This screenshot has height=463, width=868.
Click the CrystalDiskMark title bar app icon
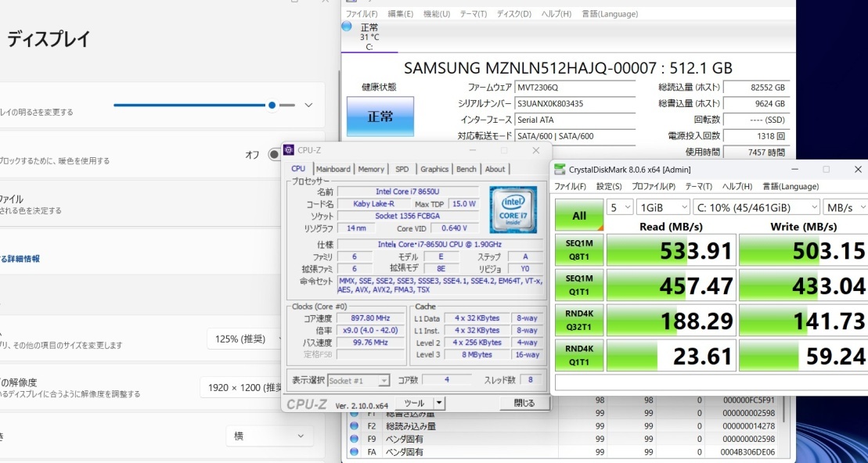(560, 169)
